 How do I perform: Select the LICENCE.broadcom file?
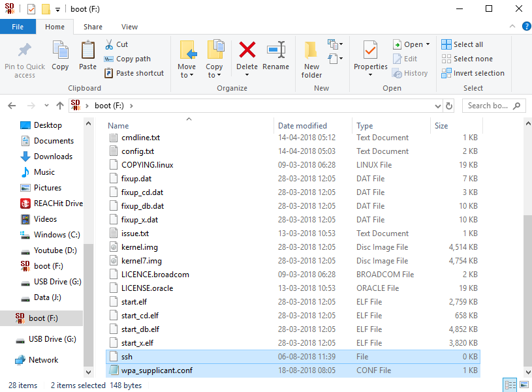click(293, 275)
